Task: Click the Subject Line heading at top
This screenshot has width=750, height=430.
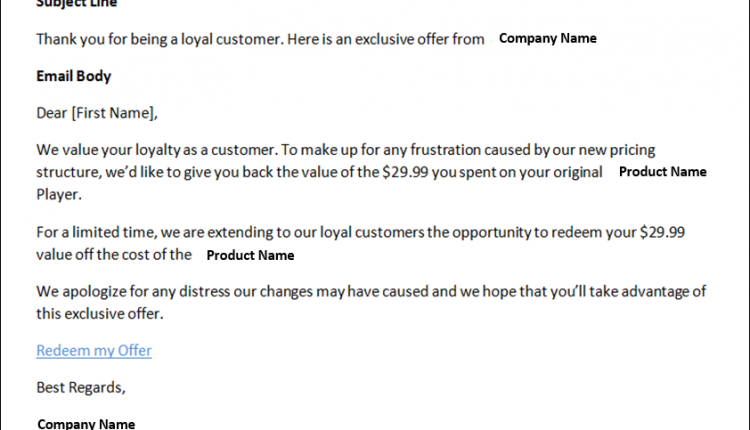Action: pos(76,4)
